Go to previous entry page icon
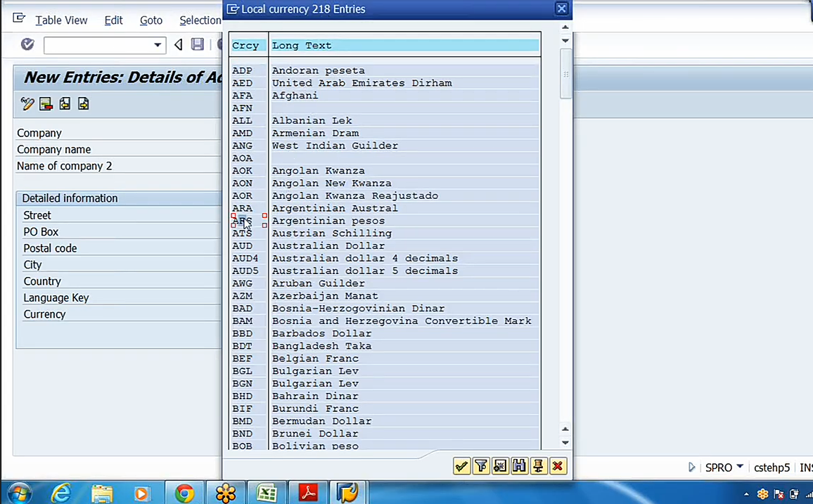Viewport: 813px width, 504px height. 65,103
